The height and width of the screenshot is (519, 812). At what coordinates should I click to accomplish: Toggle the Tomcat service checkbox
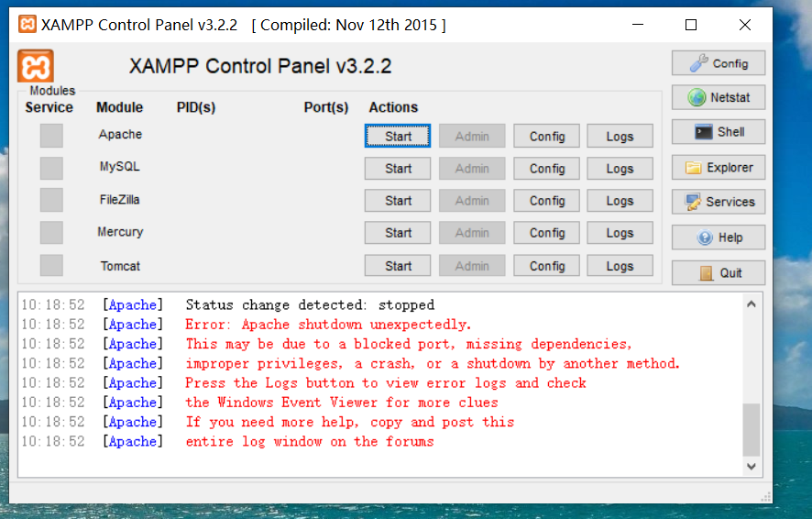(x=51, y=265)
